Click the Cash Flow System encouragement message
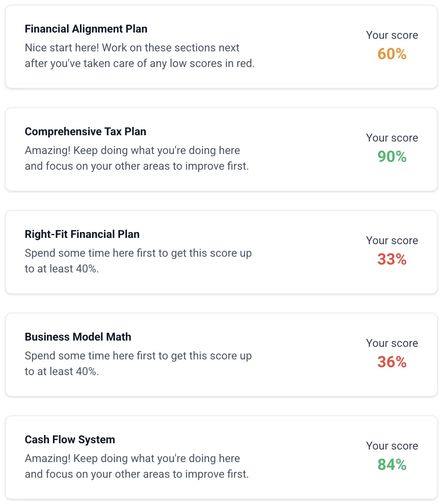This screenshot has width=446, height=504. pyautogui.click(x=137, y=466)
